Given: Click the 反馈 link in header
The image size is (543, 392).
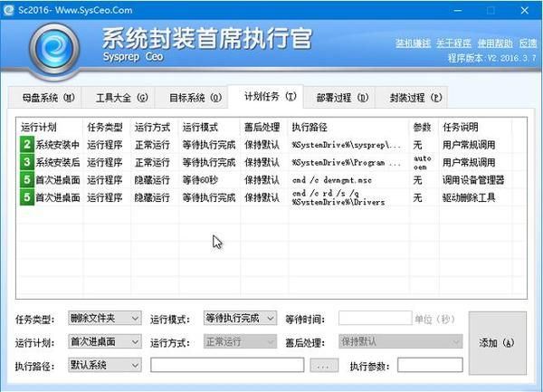Looking at the screenshot, I should [x=528, y=43].
